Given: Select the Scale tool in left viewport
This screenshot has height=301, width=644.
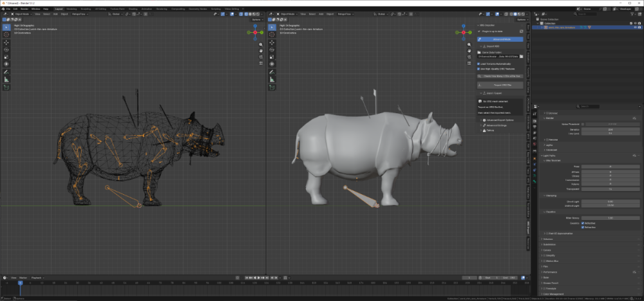Looking at the screenshot, I should click(x=6, y=57).
